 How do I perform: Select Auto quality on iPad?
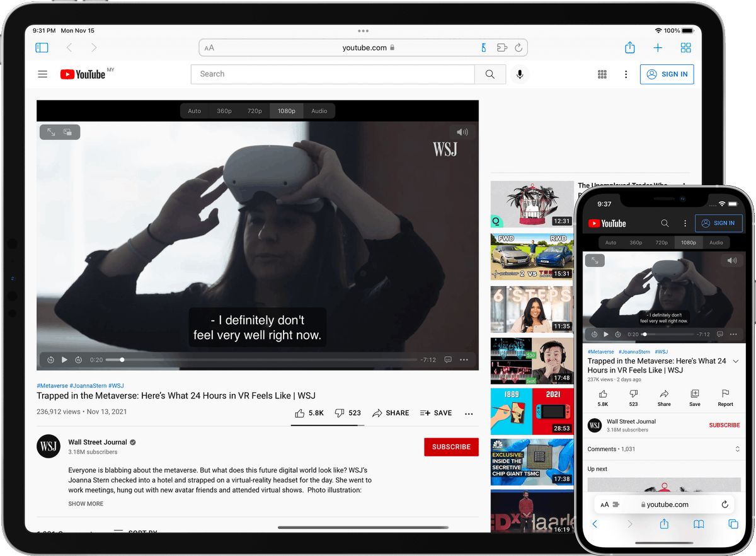pos(195,111)
